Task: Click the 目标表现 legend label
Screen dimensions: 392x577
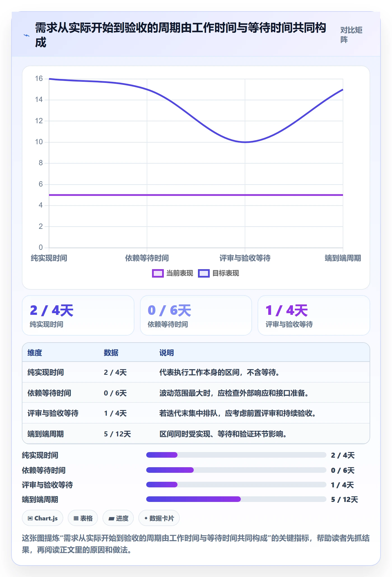Action: pyautogui.click(x=226, y=273)
